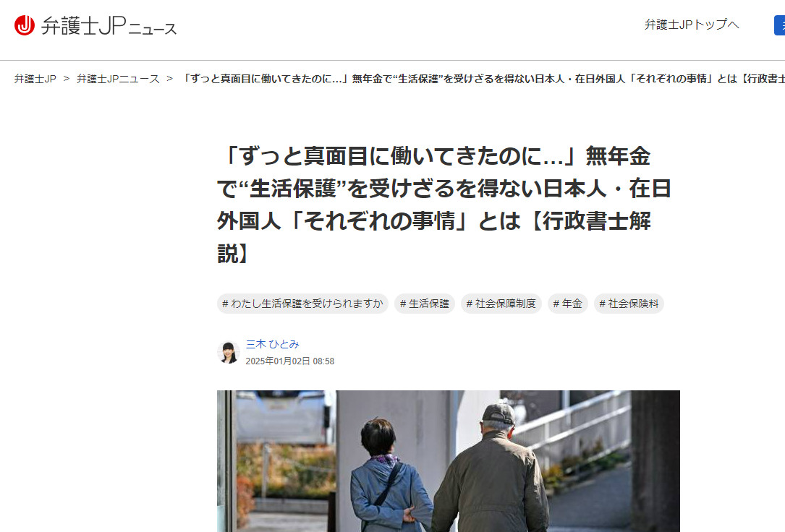Select the # 生活保護 tag

(x=425, y=304)
